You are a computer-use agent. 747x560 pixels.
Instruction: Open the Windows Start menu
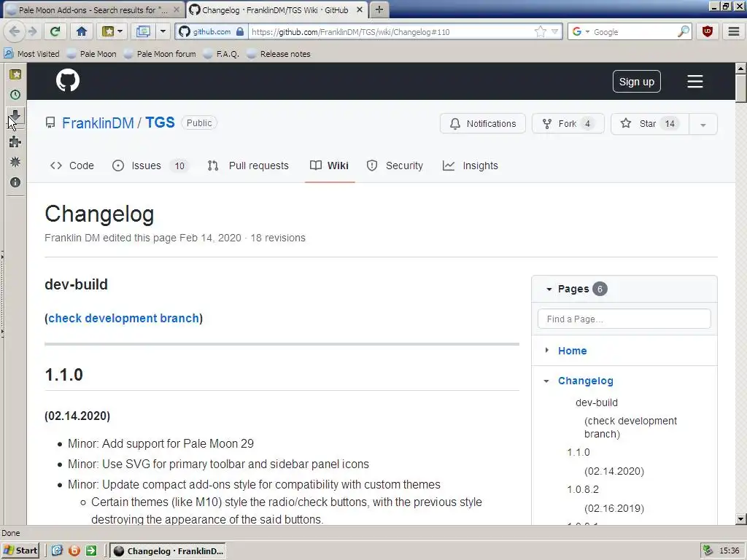point(20,551)
